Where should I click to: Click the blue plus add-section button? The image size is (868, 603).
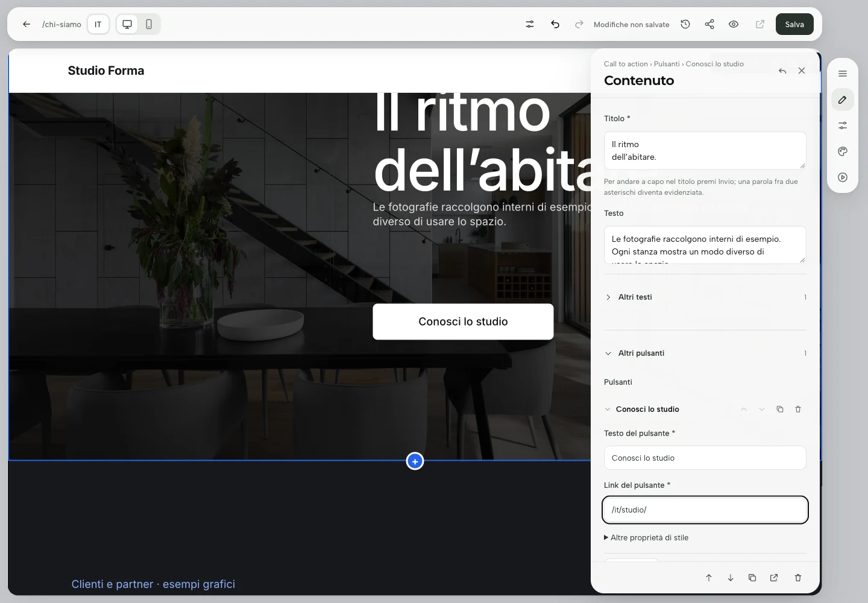coord(415,461)
